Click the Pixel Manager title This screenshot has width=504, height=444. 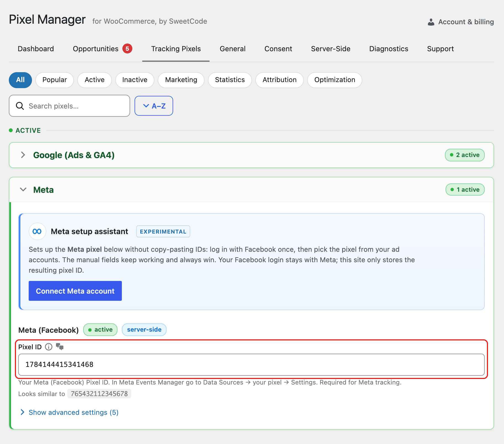[47, 20]
